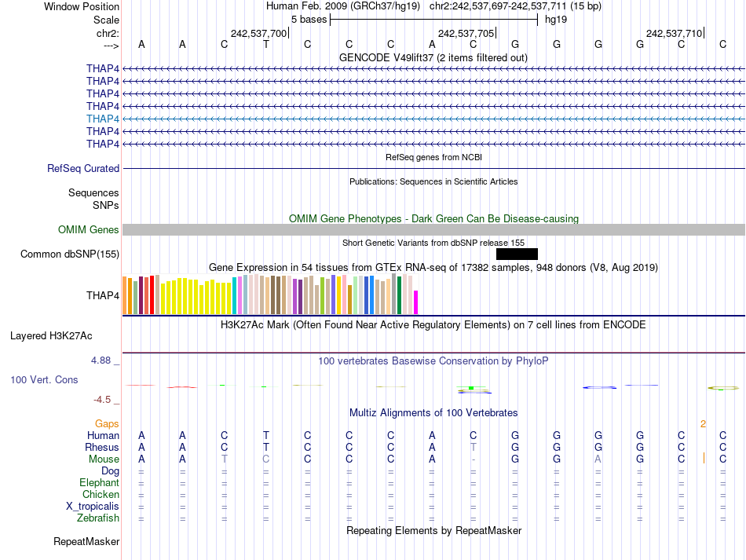Click the orange Gaps row label

(107, 423)
